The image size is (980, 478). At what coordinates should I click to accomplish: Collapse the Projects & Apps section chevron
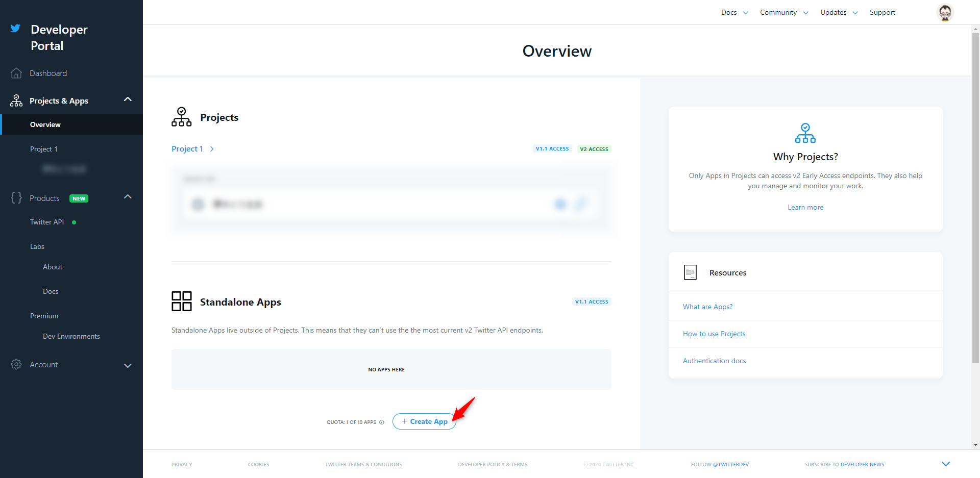click(x=128, y=99)
